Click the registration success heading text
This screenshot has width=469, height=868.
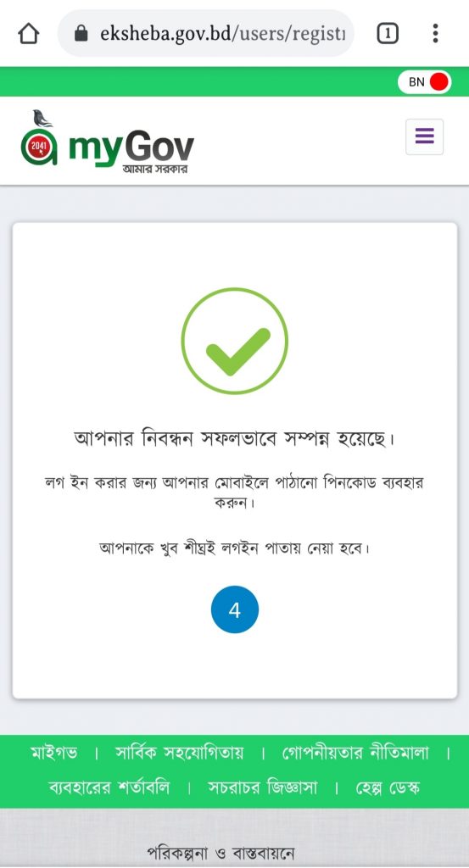point(234,439)
